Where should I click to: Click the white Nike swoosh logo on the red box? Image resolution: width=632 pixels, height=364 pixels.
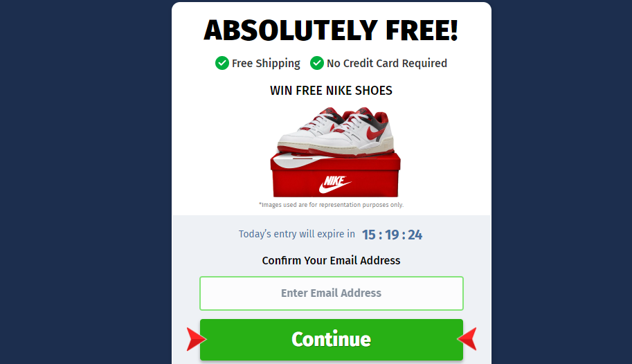click(334, 184)
